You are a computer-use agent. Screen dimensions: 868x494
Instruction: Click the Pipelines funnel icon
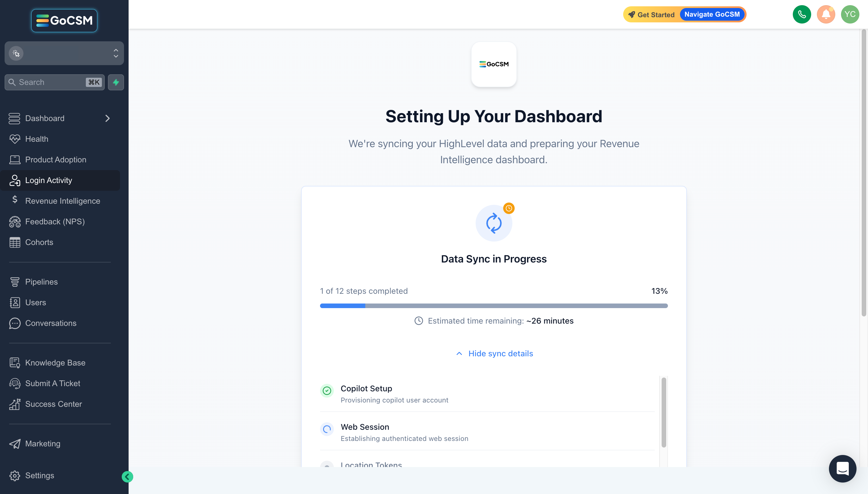coord(15,282)
